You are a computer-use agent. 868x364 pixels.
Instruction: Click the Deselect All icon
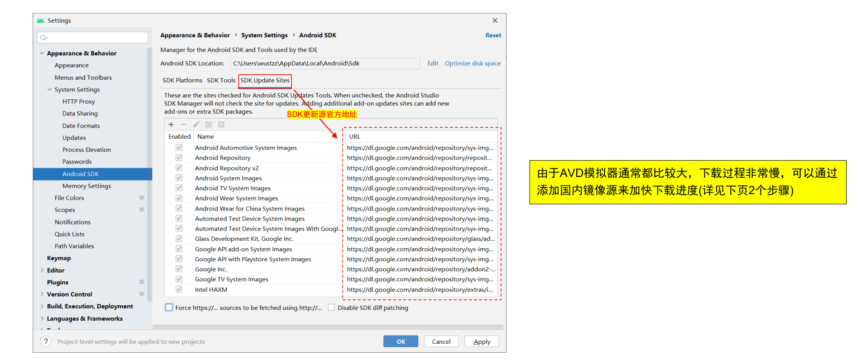point(221,125)
